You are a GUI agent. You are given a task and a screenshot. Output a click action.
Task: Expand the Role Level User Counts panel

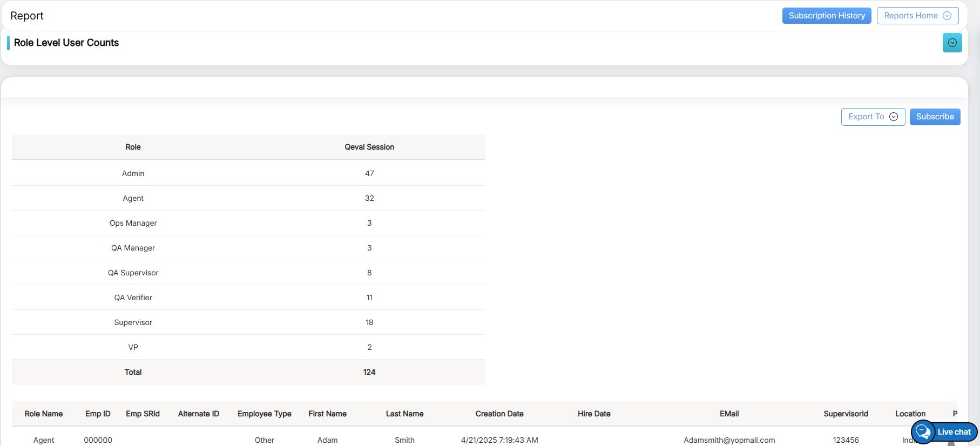(x=952, y=43)
